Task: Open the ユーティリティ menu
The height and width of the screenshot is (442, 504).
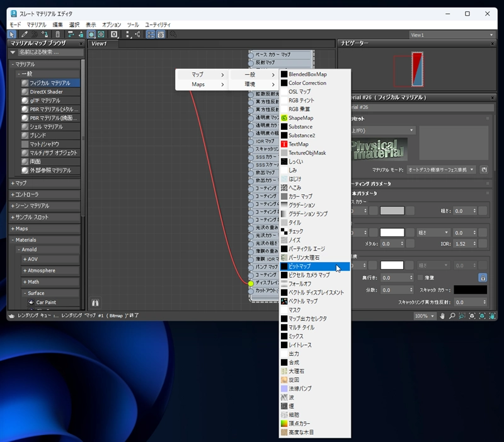Action: [x=158, y=25]
